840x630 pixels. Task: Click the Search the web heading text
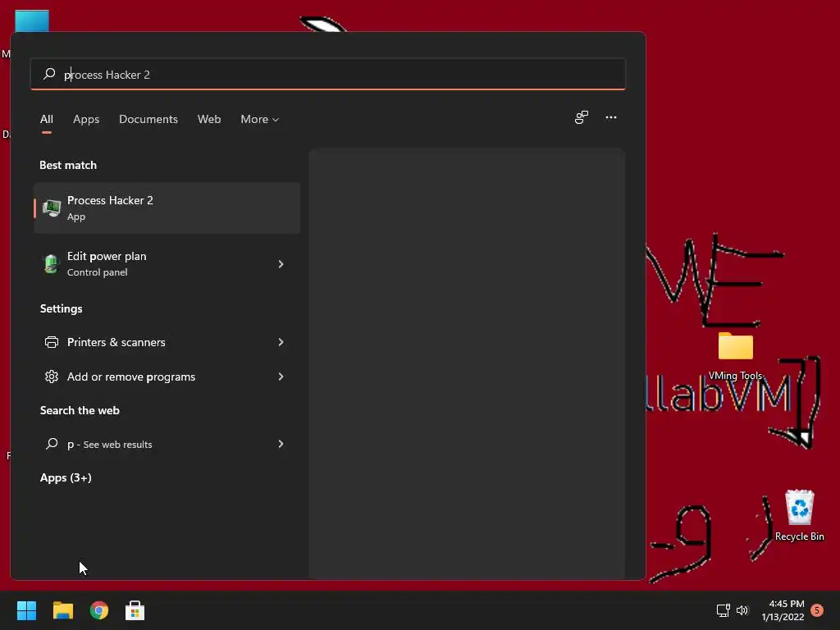[x=80, y=410]
